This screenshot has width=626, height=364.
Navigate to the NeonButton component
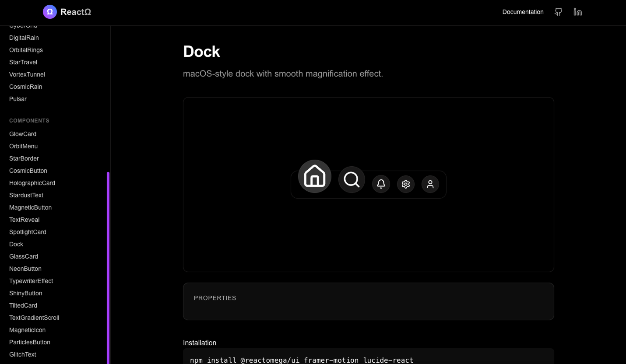pos(25,269)
